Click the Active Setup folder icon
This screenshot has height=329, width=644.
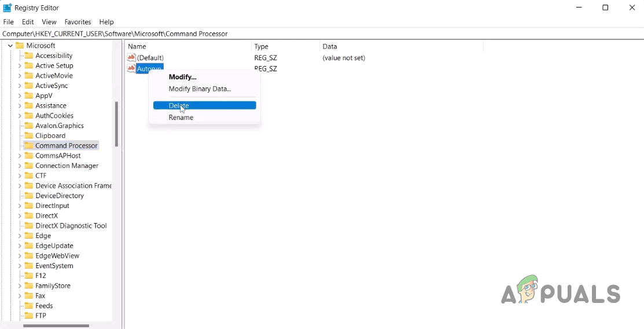coord(28,65)
